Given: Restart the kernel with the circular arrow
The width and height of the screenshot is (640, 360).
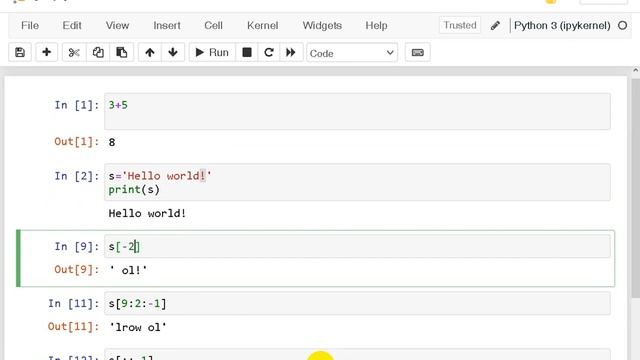Looking at the screenshot, I should [269, 53].
